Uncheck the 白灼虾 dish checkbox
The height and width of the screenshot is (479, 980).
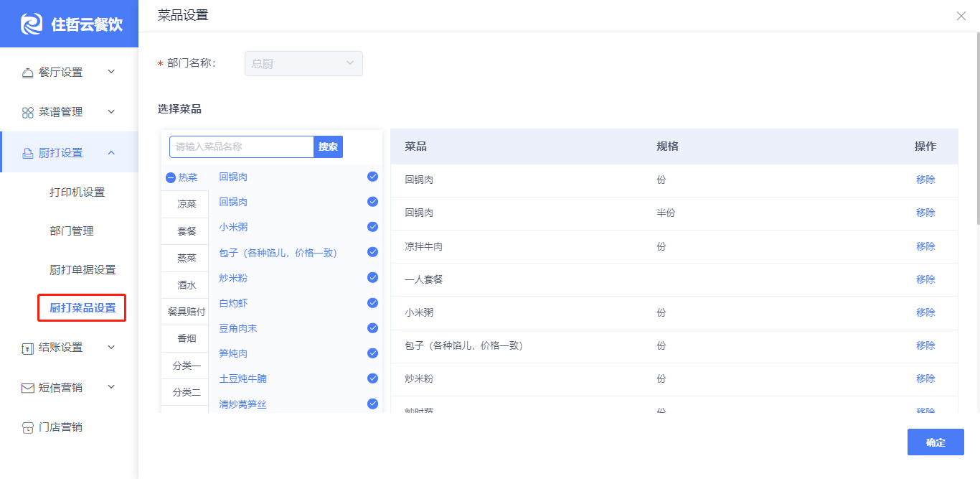[372, 303]
